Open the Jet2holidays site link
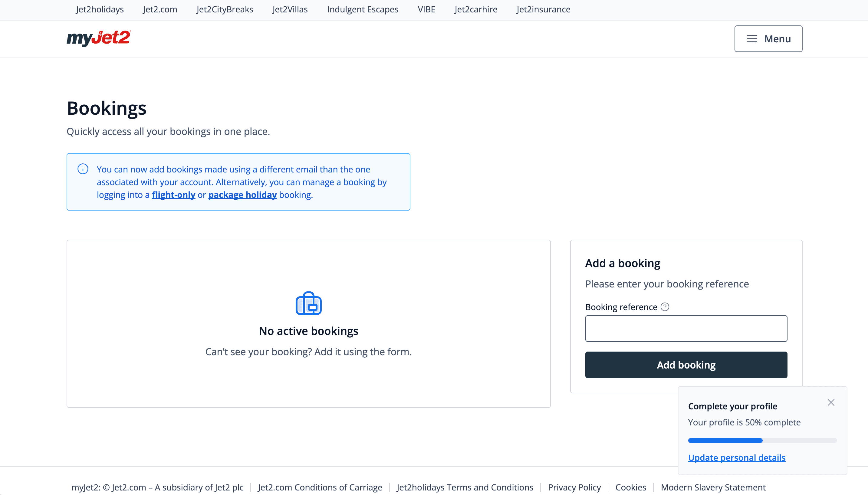The height and width of the screenshot is (495, 868). tap(99, 9)
